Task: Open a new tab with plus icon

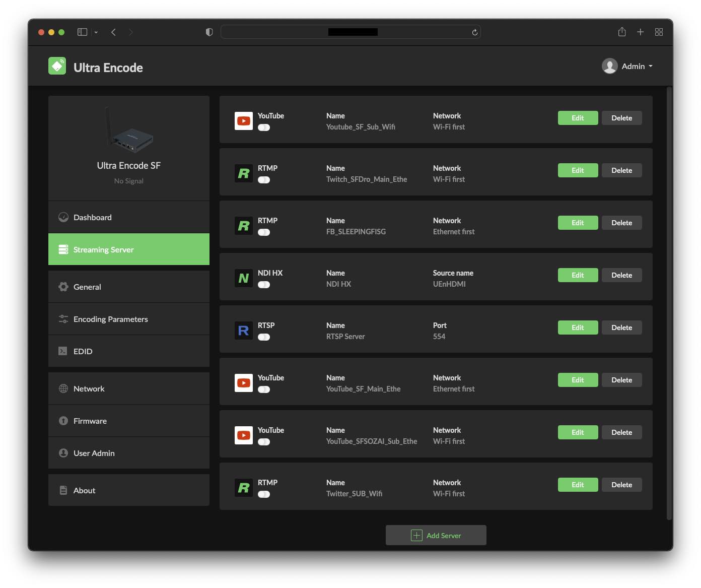Action: point(640,32)
